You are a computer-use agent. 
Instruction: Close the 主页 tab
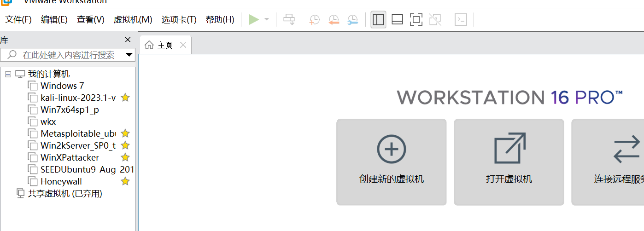(x=183, y=45)
